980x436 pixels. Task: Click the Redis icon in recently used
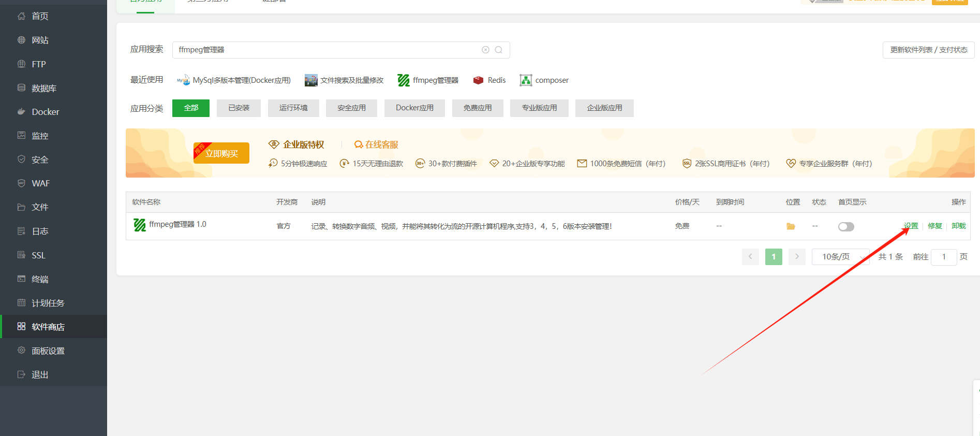click(x=478, y=80)
